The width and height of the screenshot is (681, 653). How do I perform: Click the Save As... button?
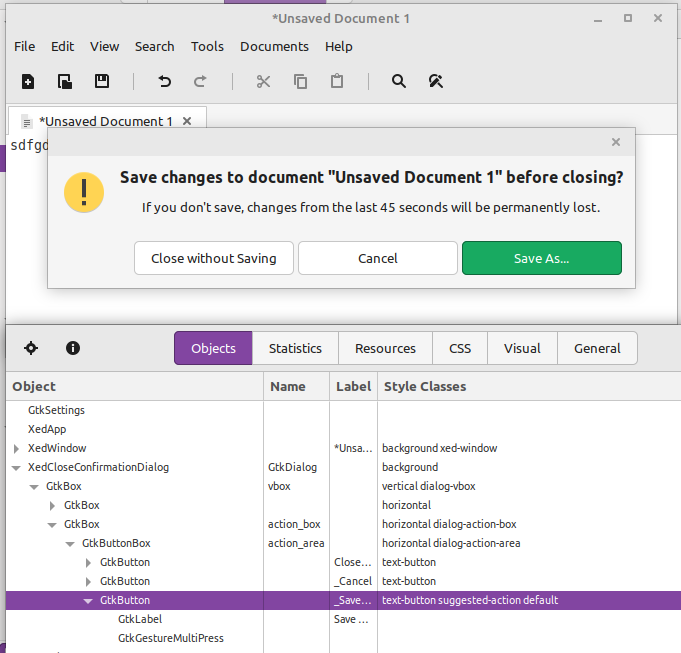pos(541,258)
